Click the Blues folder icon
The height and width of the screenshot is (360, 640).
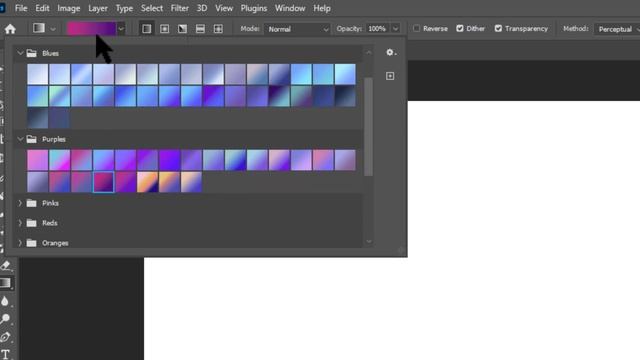click(x=31, y=53)
